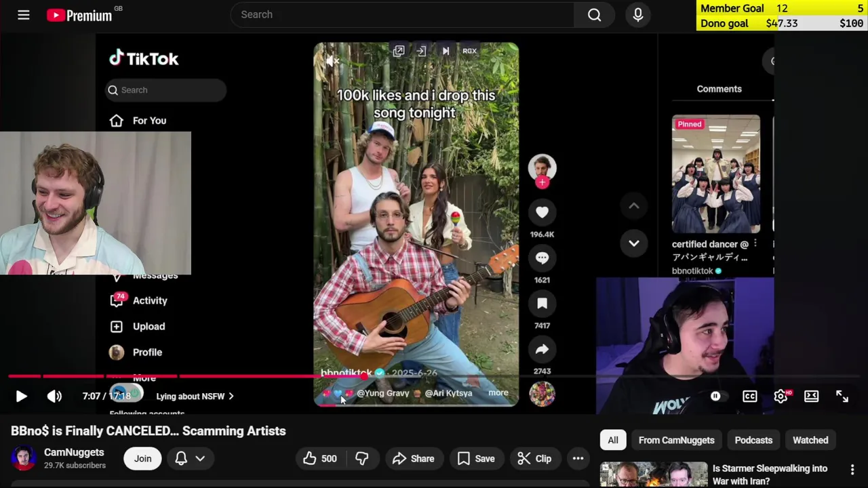Click the TikTok logo
Screen dimensions: 868x488
click(144, 59)
